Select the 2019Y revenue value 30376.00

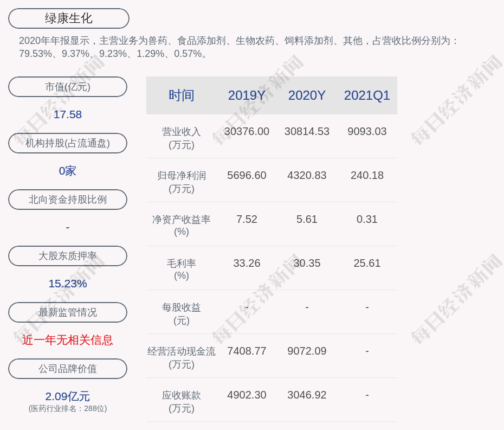pos(247,131)
